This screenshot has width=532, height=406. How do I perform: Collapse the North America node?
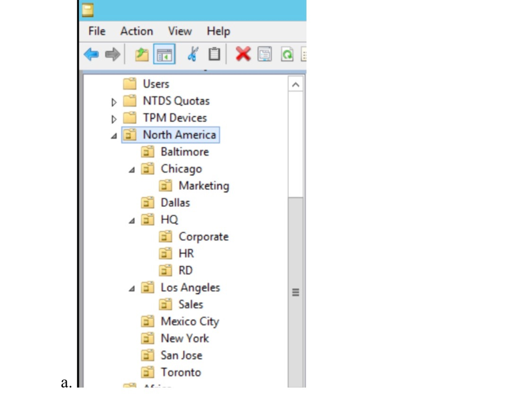click(114, 136)
